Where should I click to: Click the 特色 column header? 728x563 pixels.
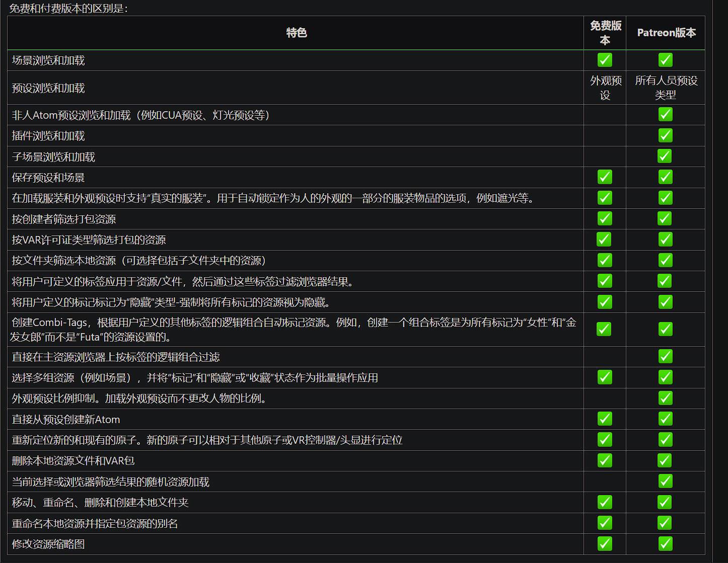pos(296,33)
